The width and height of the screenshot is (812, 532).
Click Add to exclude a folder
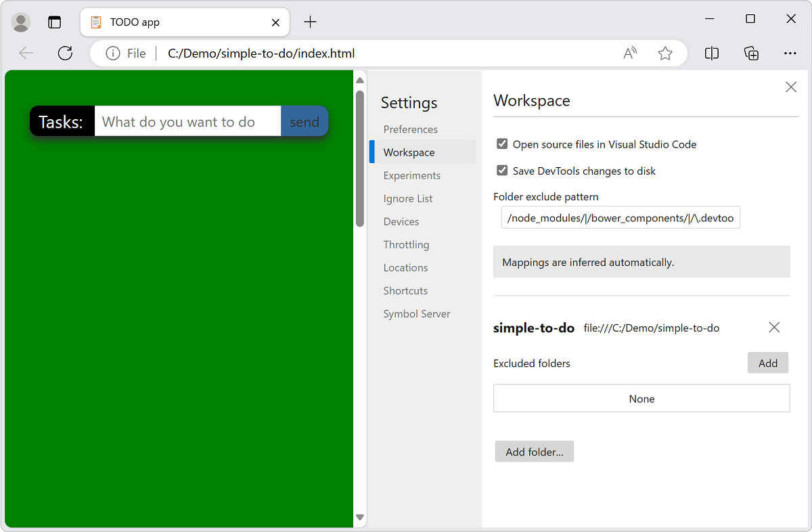coord(767,363)
